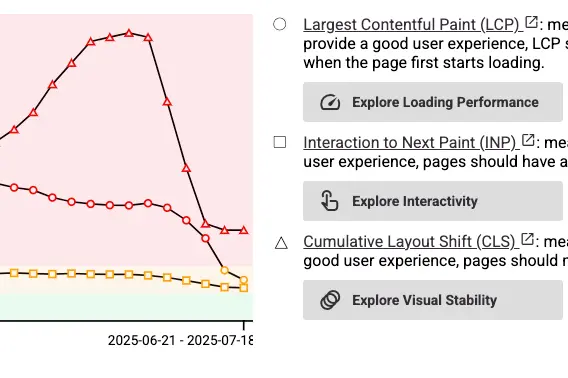
Task: Select the highest triangle point on the chart
Action: (129, 33)
